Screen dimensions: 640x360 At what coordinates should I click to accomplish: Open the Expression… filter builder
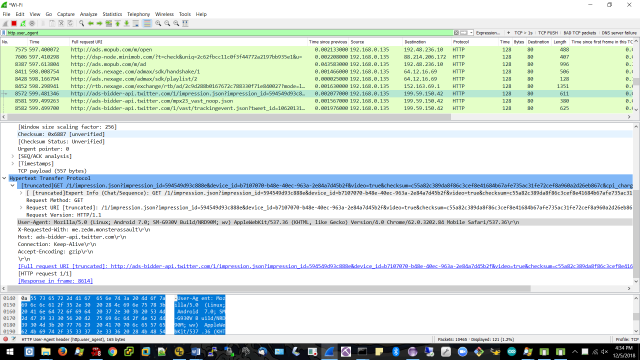[x=488, y=33]
